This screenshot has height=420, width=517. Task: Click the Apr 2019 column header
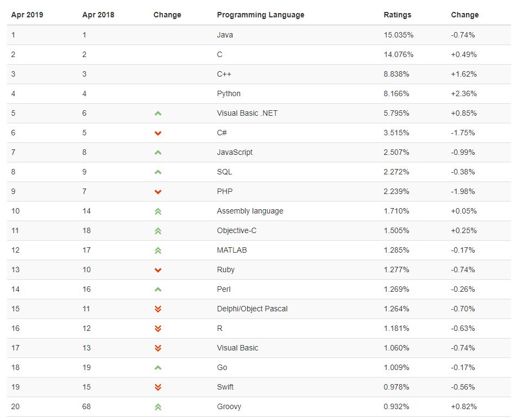[x=27, y=15]
